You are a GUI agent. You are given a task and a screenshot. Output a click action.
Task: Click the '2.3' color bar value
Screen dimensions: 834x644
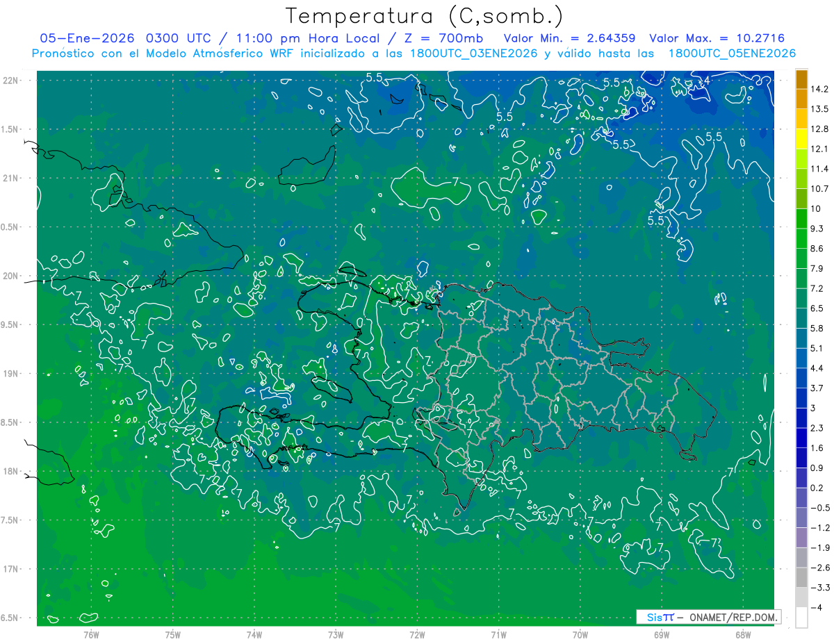pyautogui.click(x=817, y=427)
